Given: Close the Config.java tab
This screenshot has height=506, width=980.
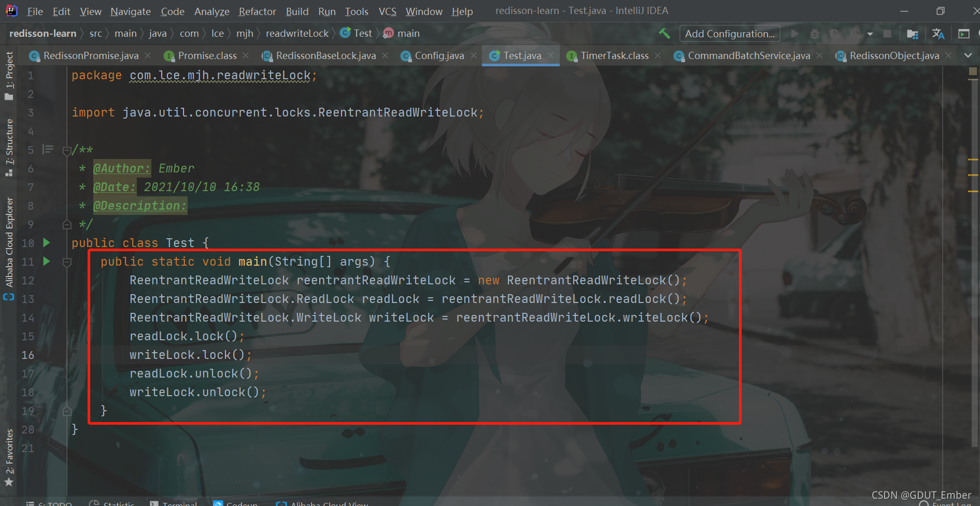Looking at the screenshot, I should point(473,55).
